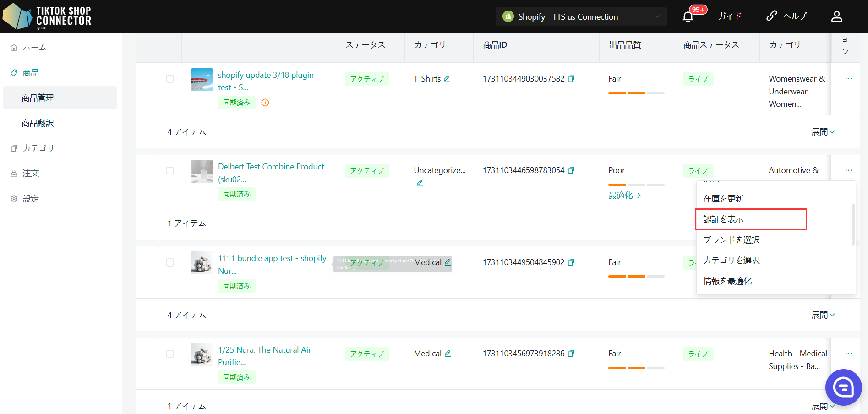This screenshot has width=868, height=414.
Task: Open the ガイド link in header
Action: 730,16
